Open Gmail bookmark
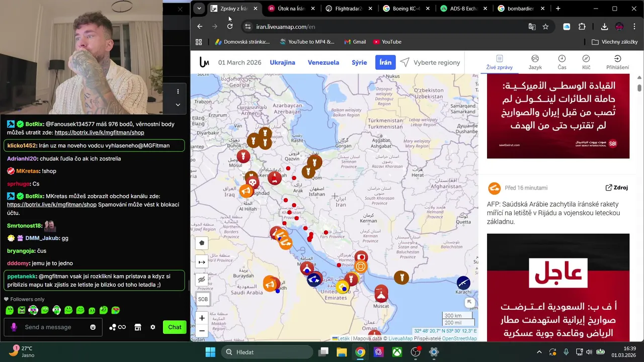 click(355, 42)
